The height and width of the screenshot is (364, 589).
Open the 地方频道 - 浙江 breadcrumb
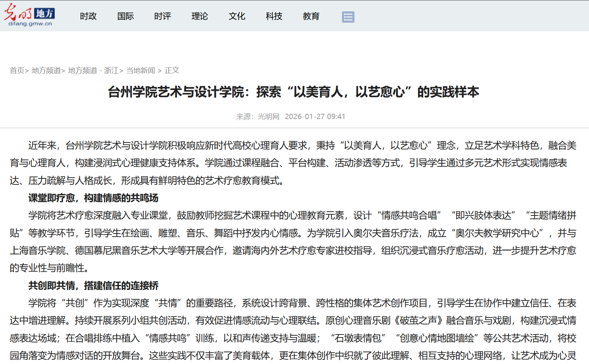pos(93,71)
